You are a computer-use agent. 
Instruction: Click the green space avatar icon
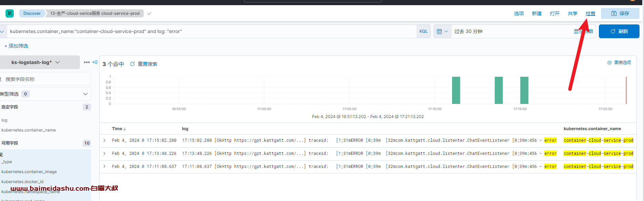(x=10, y=13)
